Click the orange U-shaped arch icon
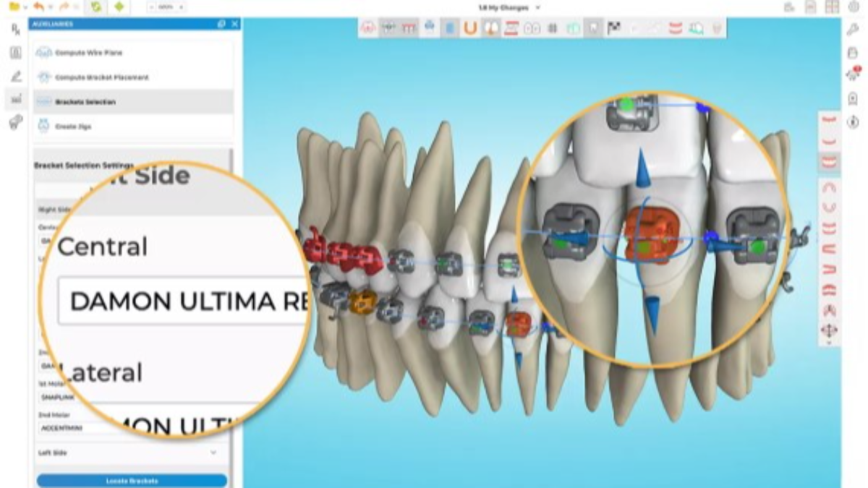Viewport: 868px width, 488px height. tap(470, 28)
